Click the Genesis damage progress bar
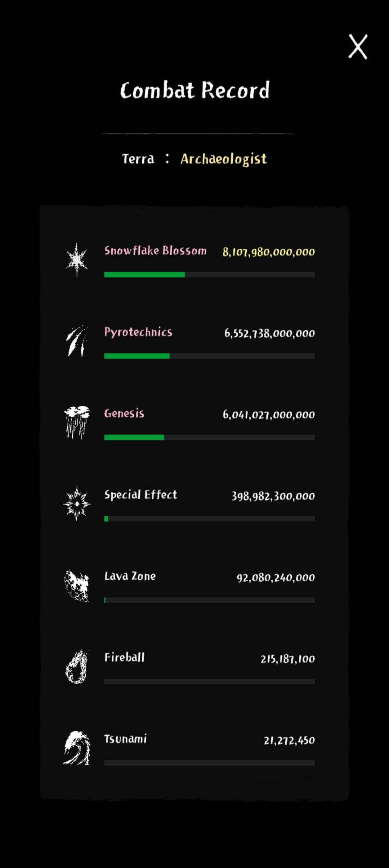 210,437
